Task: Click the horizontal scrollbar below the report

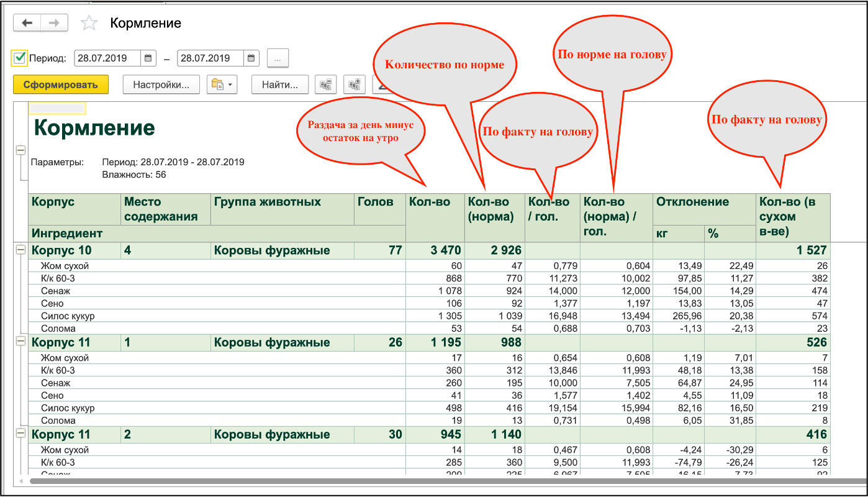Action: pos(435,481)
